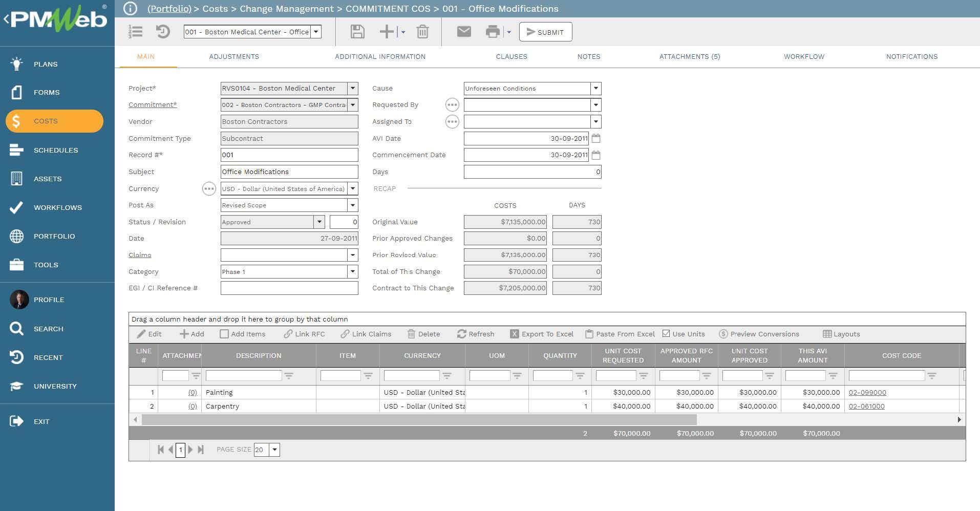Switch to the Adjustments tab

[x=234, y=56]
